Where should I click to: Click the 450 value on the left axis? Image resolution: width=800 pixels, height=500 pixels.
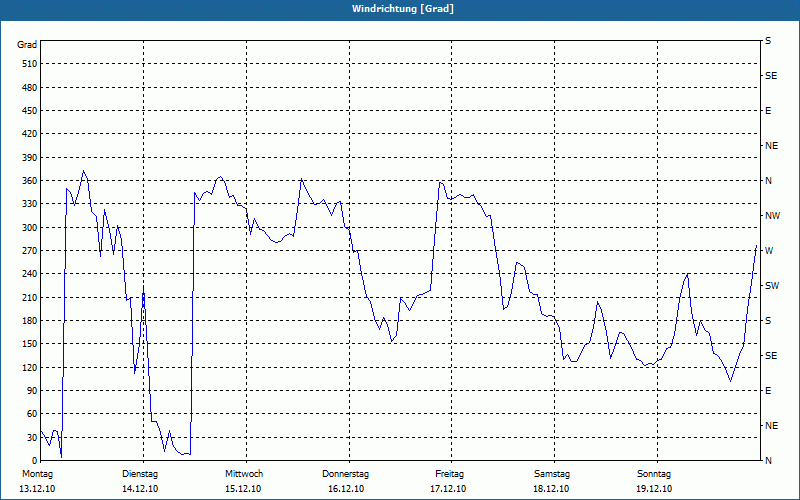pyautogui.click(x=29, y=111)
